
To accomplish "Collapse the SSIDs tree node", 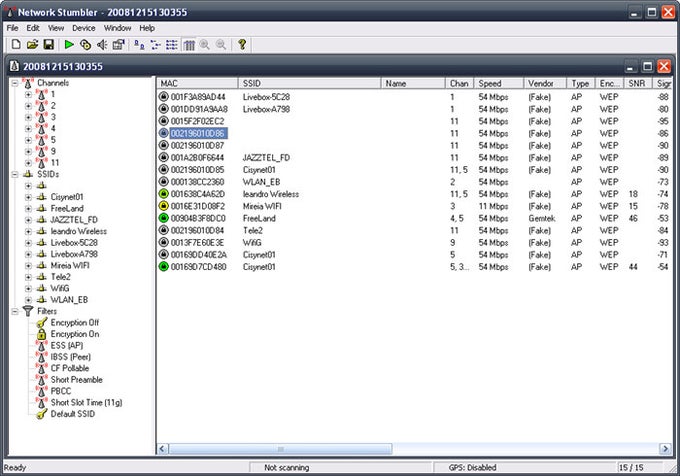I will (x=15, y=174).
